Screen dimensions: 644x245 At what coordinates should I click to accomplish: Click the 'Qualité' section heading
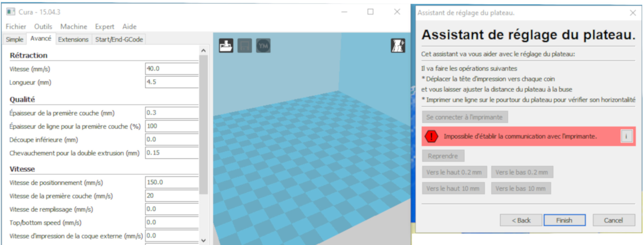(x=22, y=100)
